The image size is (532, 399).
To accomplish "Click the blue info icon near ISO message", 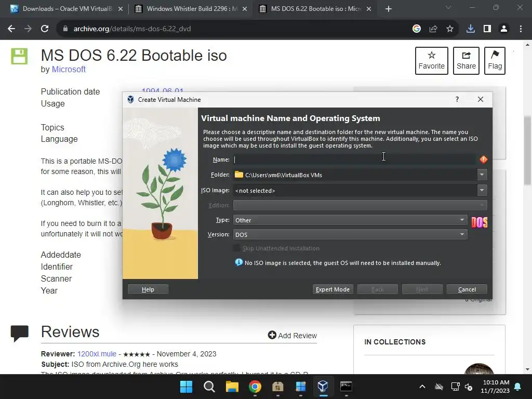I will (239, 262).
